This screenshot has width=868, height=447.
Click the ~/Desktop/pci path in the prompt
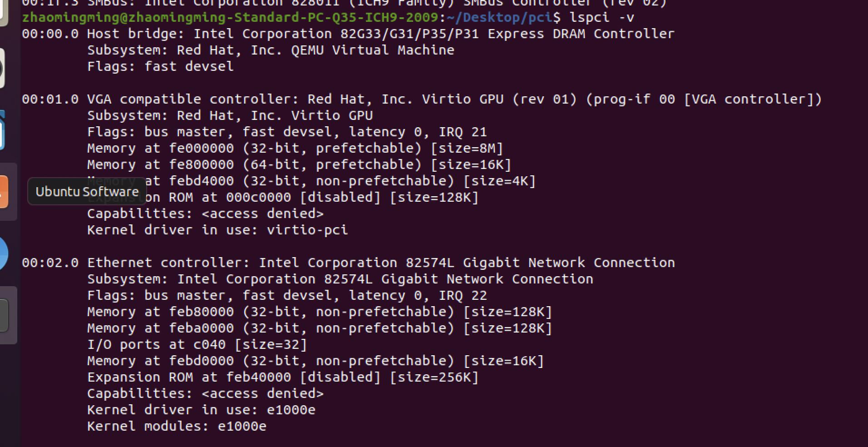[x=499, y=17]
